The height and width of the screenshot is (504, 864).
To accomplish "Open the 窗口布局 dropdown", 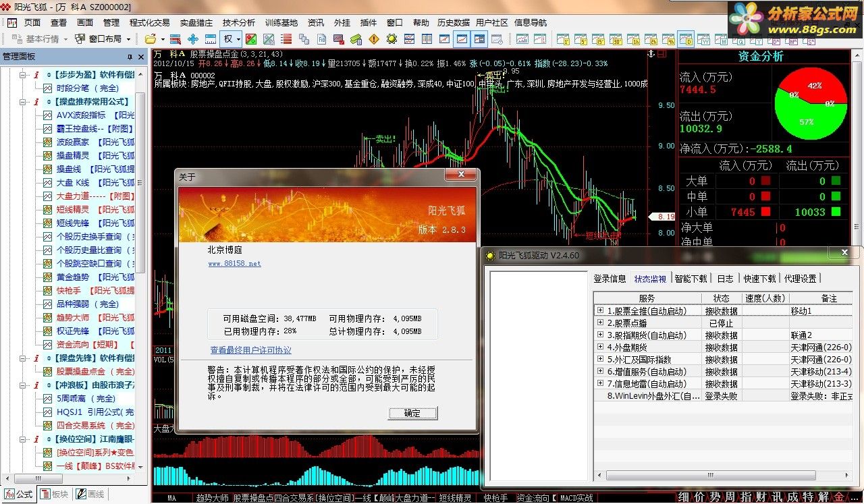I will click(128, 39).
